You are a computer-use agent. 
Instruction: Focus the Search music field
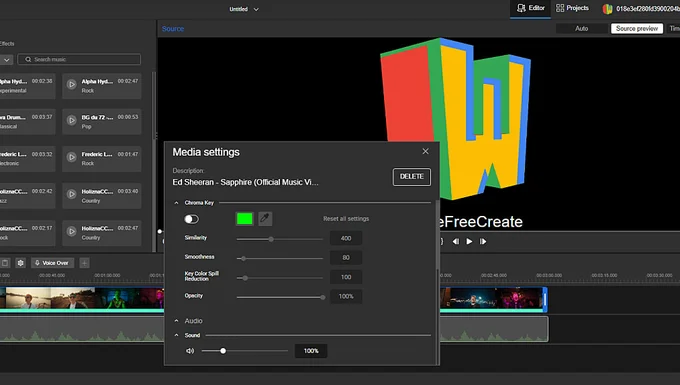point(79,59)
